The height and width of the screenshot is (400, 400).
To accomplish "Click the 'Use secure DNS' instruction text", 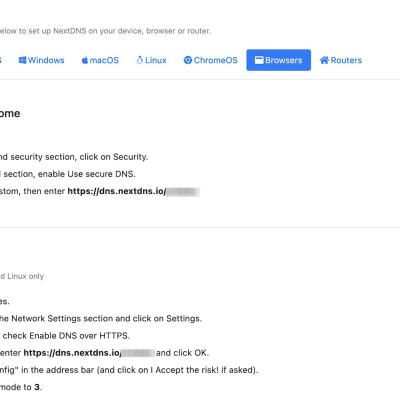I will [101, 174].
